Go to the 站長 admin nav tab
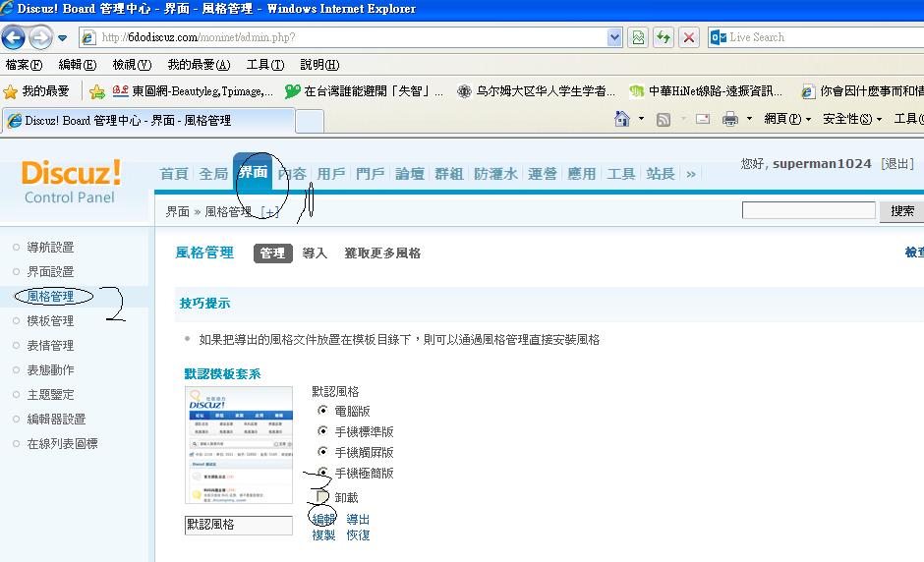This screenshot has width=924, height=562. pyautogui.click(x=660, y=174)
